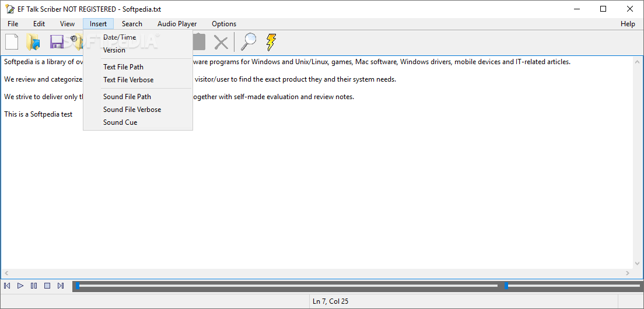Viewport: 644px width, 309px height.
Task: Skip to previous track in audio player
Action: [x=7, y=286]
